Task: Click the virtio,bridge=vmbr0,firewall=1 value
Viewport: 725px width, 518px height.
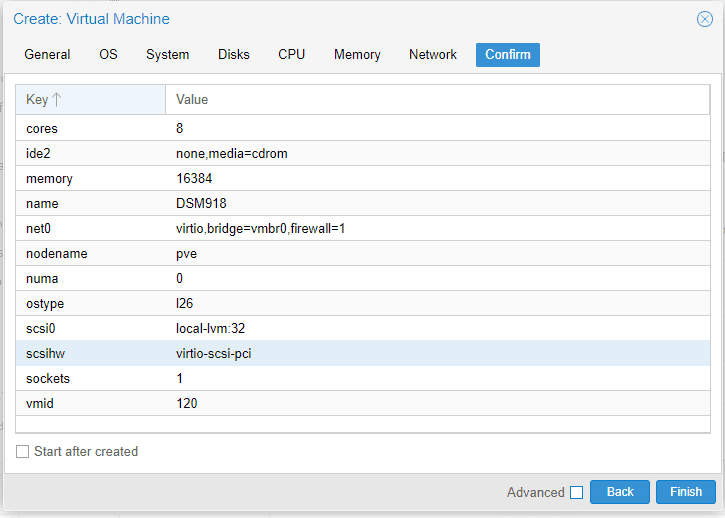Action: [x=260, y=228]
